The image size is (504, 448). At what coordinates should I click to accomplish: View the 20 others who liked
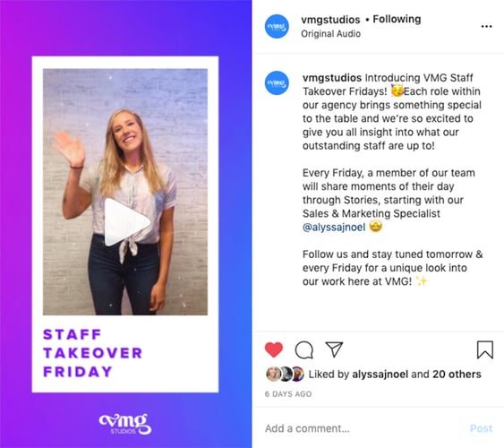[457, 375]
